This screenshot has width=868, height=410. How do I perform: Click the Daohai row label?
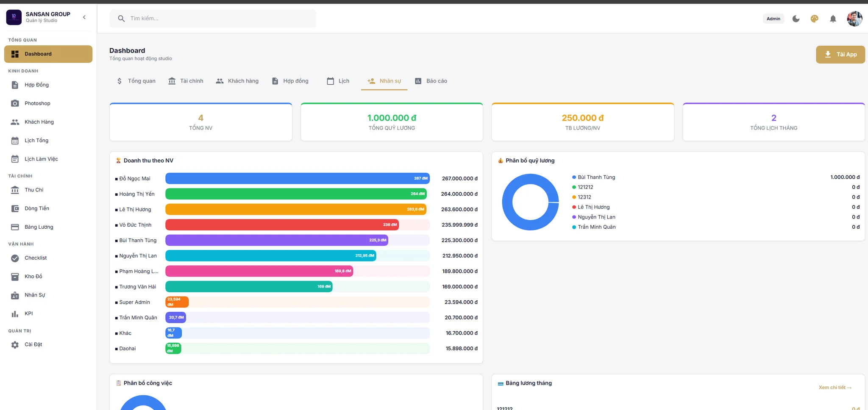128,349
